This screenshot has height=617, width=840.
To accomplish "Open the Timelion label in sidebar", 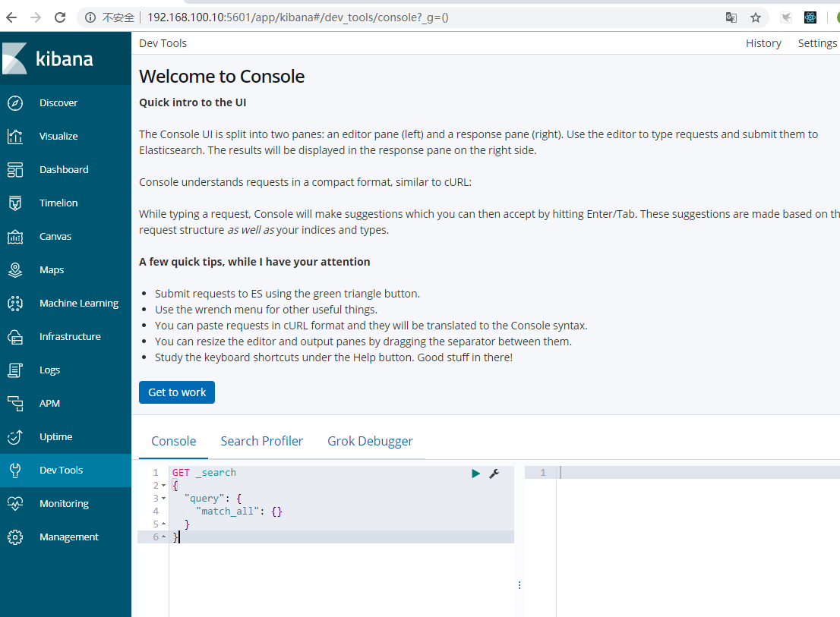I will [58, 203].
